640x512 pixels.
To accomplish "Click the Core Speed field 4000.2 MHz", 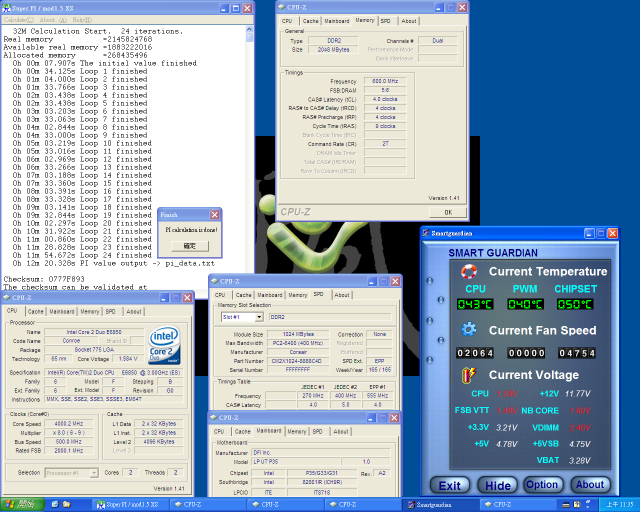I will point(69,424).
